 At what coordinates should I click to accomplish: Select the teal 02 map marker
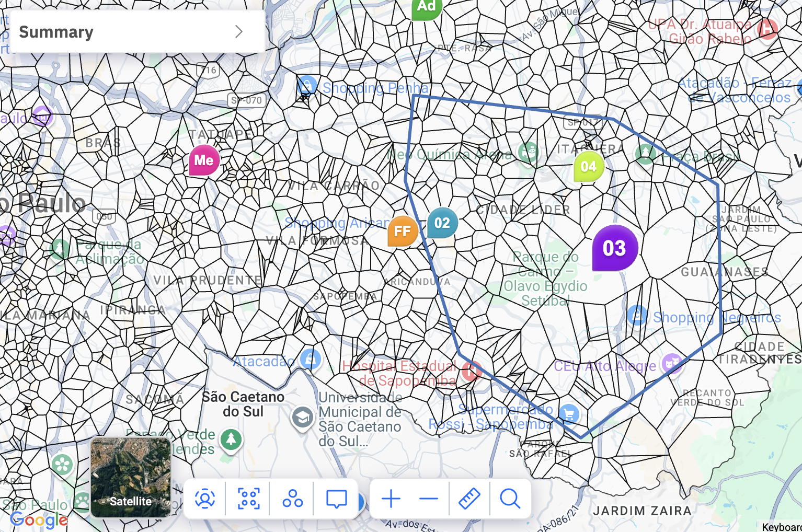[442, 223]
